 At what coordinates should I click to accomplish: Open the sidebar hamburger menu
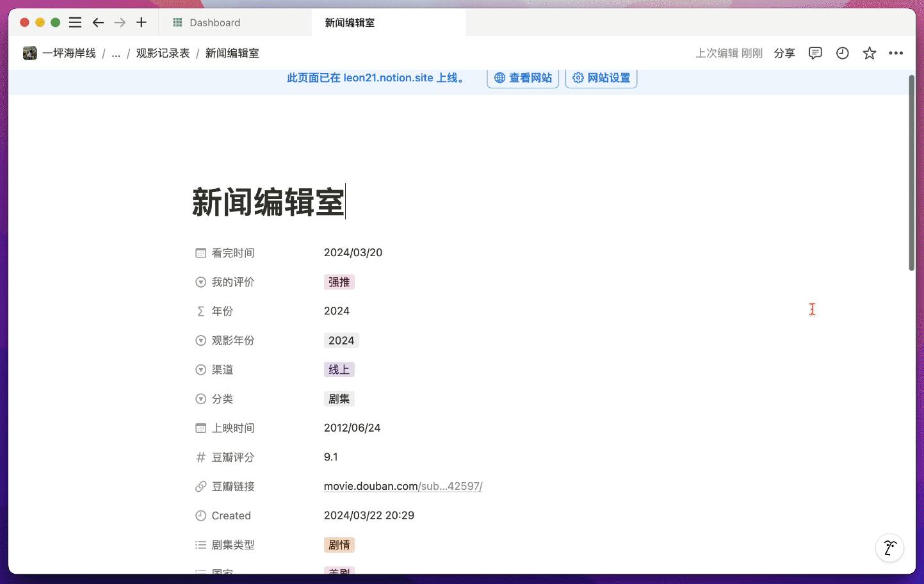coord(75,22)
